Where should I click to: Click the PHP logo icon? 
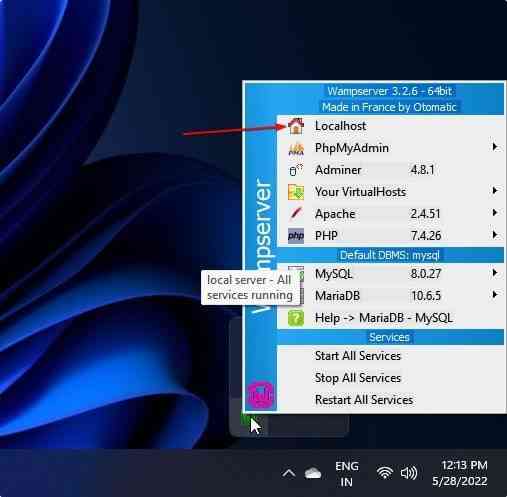(296, 236)
